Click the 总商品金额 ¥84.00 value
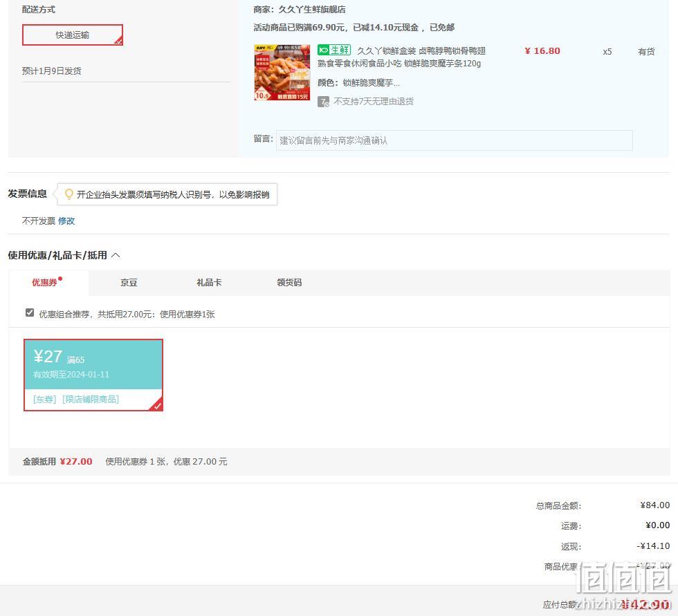678x616 pixels. tap(654, 505)
